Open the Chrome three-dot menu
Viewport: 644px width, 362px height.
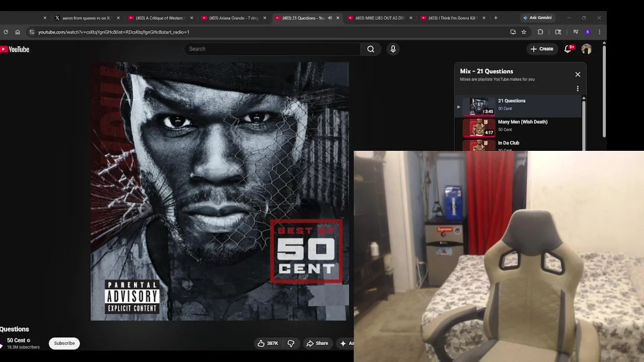[x=599, y=32]
